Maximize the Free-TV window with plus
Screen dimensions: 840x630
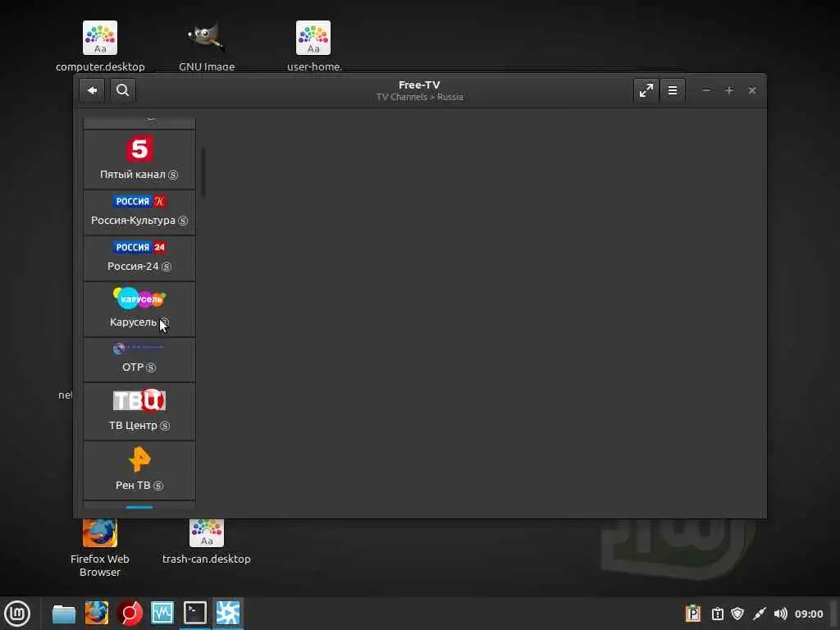729,90
